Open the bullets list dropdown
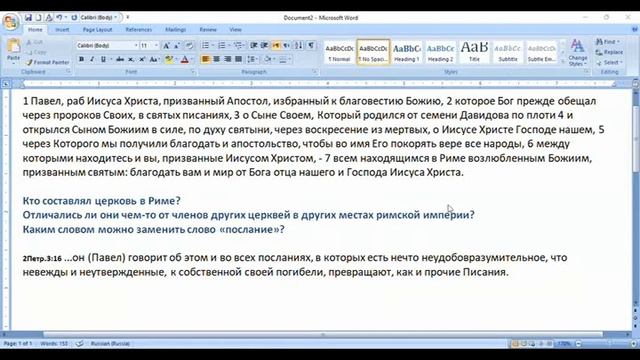Screen dimensions: 640x360 point(213,45)
